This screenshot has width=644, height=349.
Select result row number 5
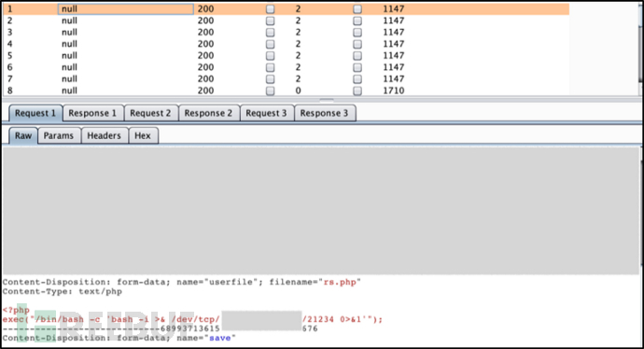pos(287,55)
